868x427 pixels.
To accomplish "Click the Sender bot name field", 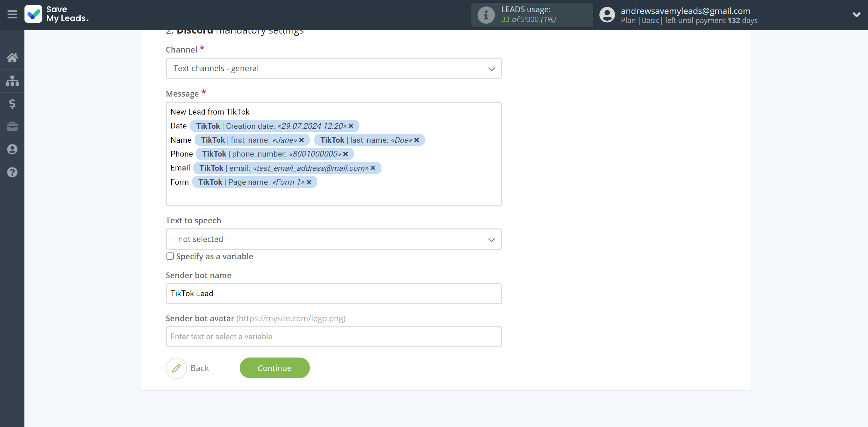I will coord(334,293).
